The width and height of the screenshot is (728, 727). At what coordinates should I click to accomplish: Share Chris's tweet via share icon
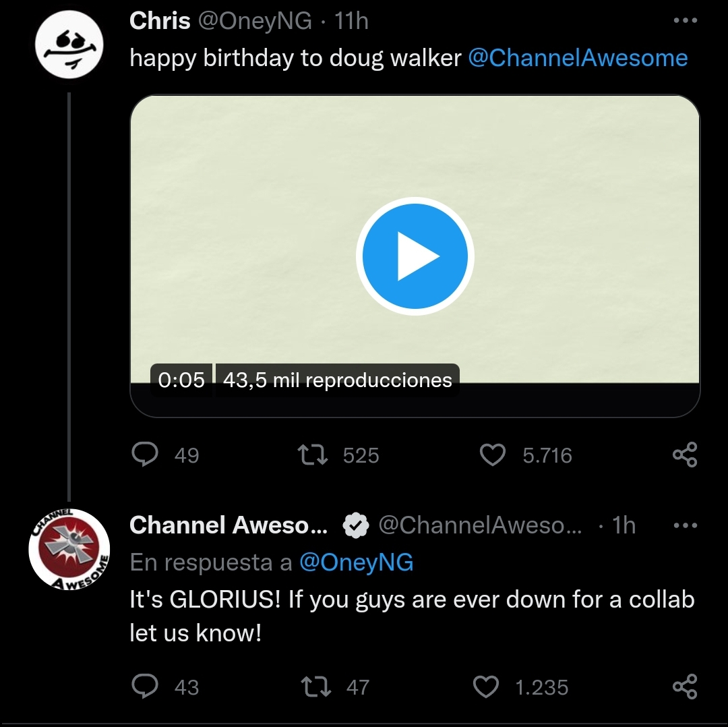(685, 455)
